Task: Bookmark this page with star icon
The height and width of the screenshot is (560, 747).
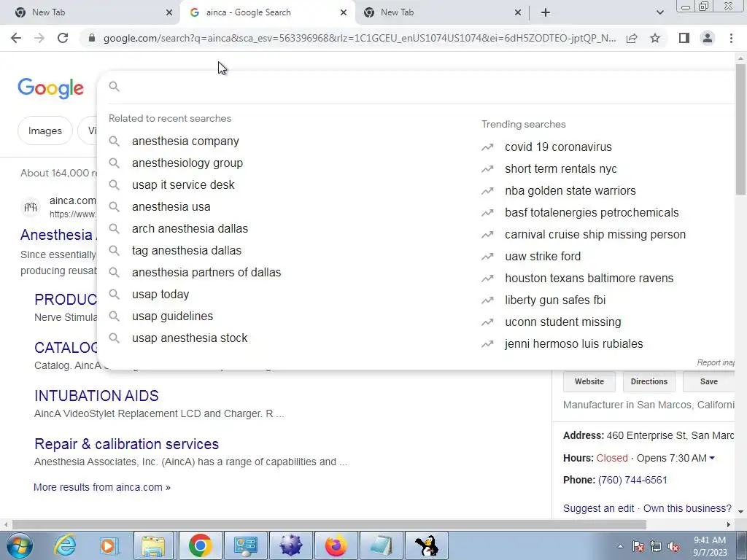Action: tap(655, 38)
